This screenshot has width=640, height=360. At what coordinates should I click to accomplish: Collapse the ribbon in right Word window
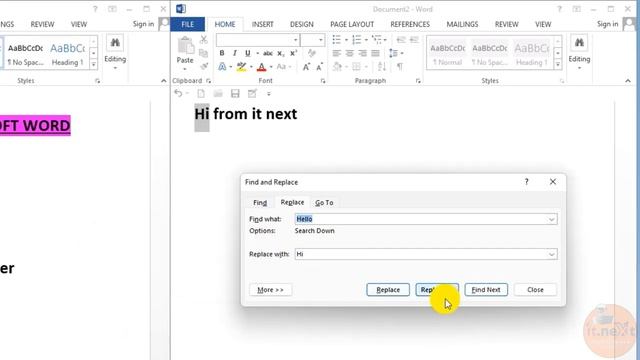click(628, 81)
